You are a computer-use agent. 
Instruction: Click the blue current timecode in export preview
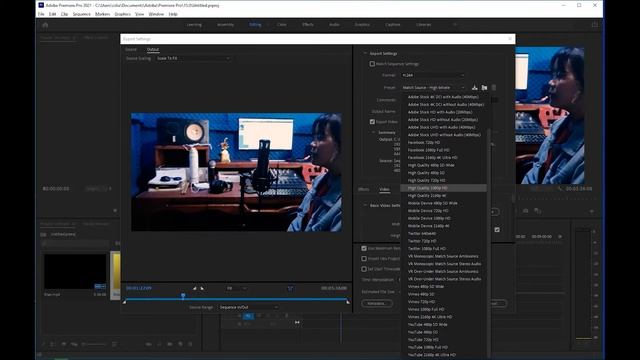139,288
